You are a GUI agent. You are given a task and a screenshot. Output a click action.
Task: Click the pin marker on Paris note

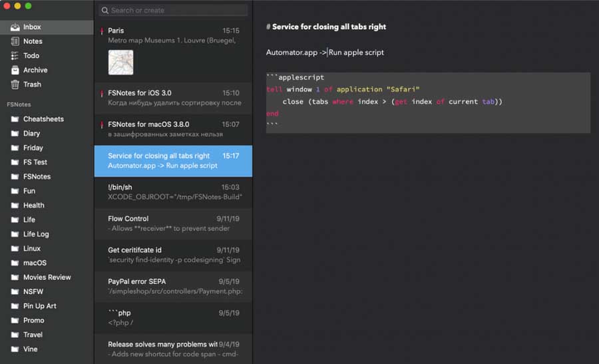pyautogui.click(x=102, y=31)
